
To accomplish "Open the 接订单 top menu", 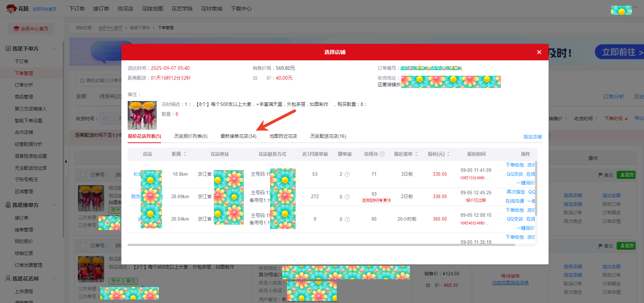I will click(101, 8).
